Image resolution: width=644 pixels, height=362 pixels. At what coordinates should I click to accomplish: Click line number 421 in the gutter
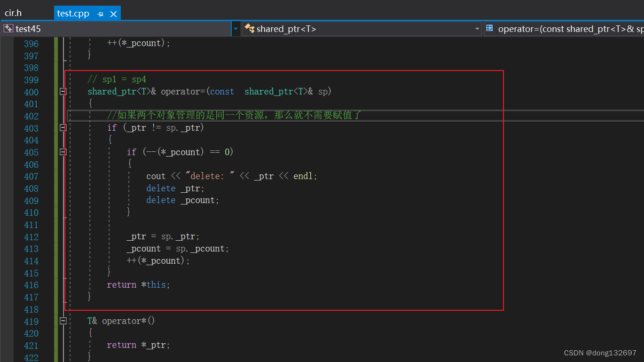[x=31, y=346]
